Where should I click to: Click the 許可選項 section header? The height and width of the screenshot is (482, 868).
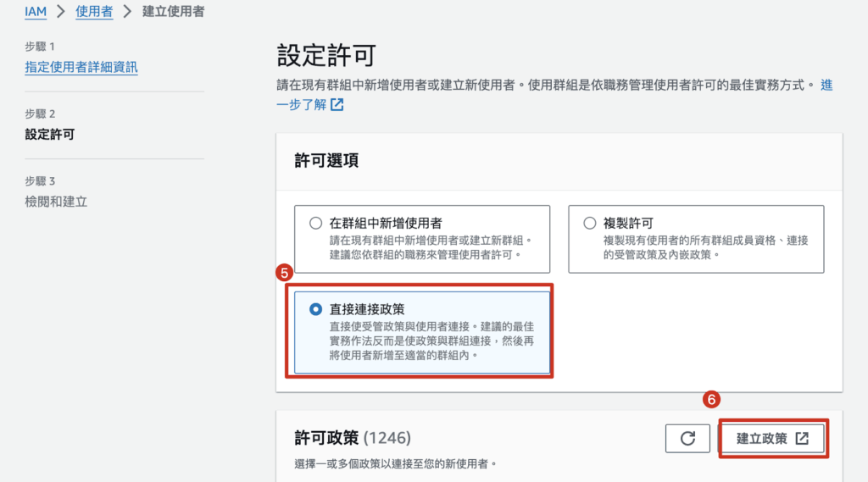click(x=326, y=161)
